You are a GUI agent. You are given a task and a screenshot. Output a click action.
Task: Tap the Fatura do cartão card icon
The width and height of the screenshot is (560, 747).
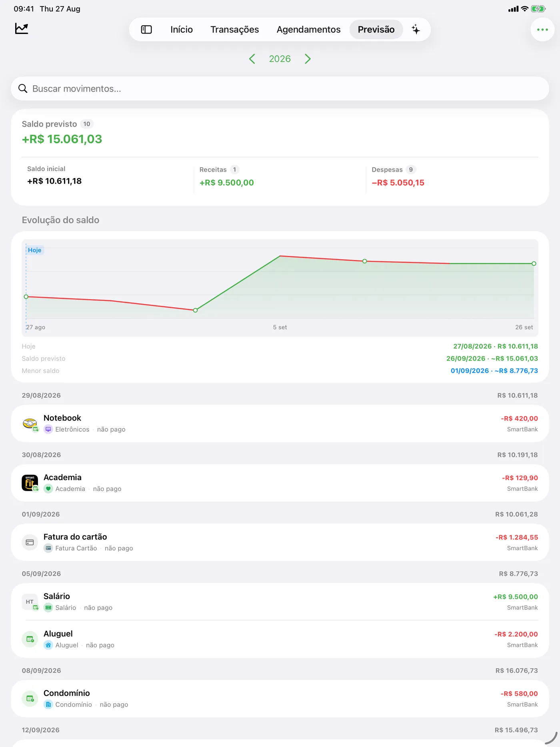[x=30, y=542]
